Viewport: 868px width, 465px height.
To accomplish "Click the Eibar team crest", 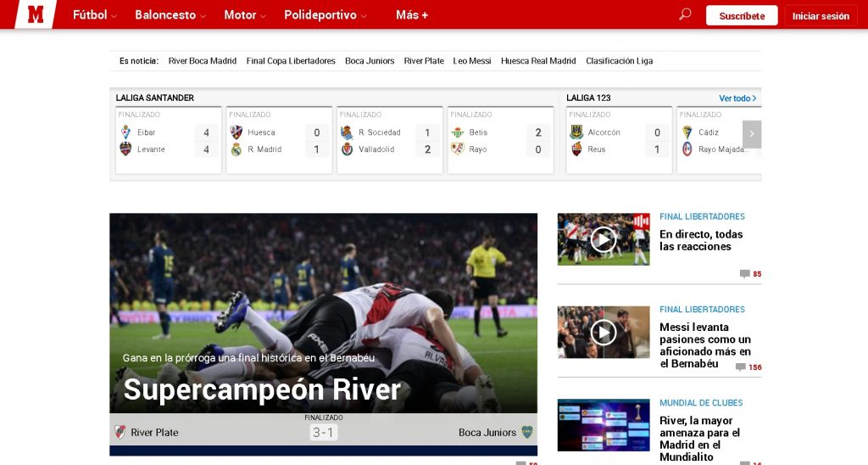I will 125,132.
